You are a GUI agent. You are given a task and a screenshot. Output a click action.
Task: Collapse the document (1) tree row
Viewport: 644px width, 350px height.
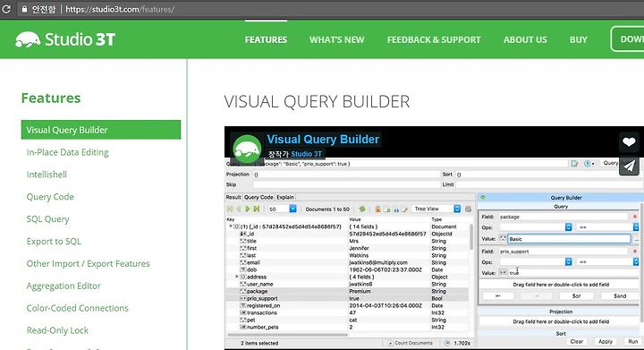(x=230, y=226)
